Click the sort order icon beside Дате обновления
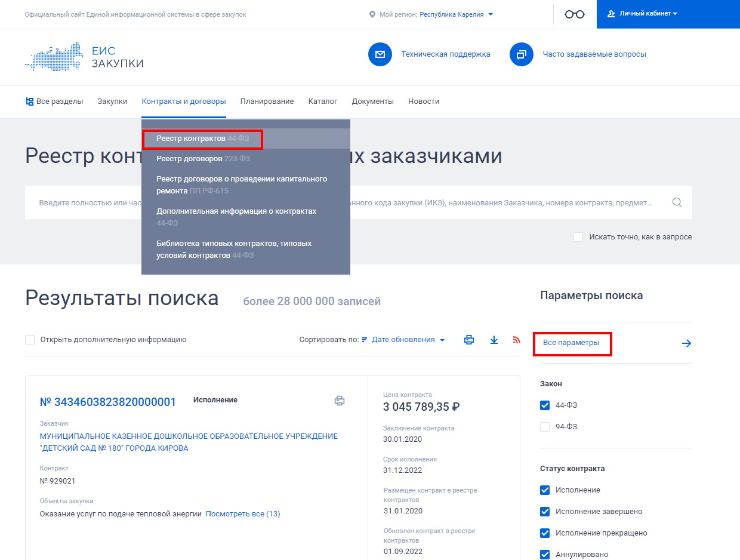This screenshot has width=740, height=560. [x=365, y=340]
